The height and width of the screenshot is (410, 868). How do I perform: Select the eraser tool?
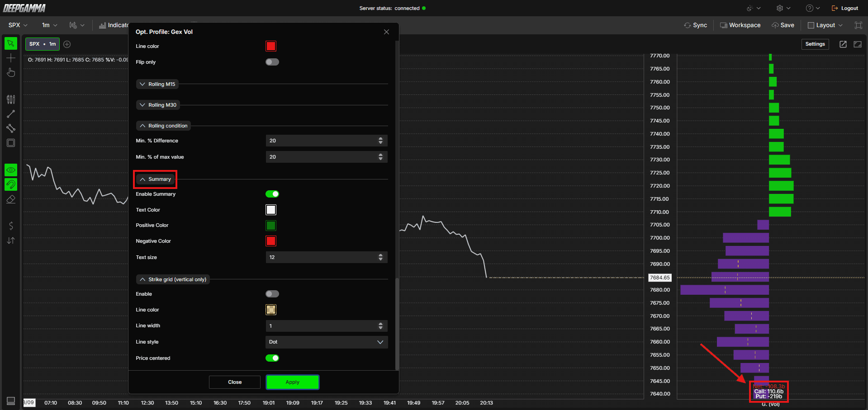[11, 199]
